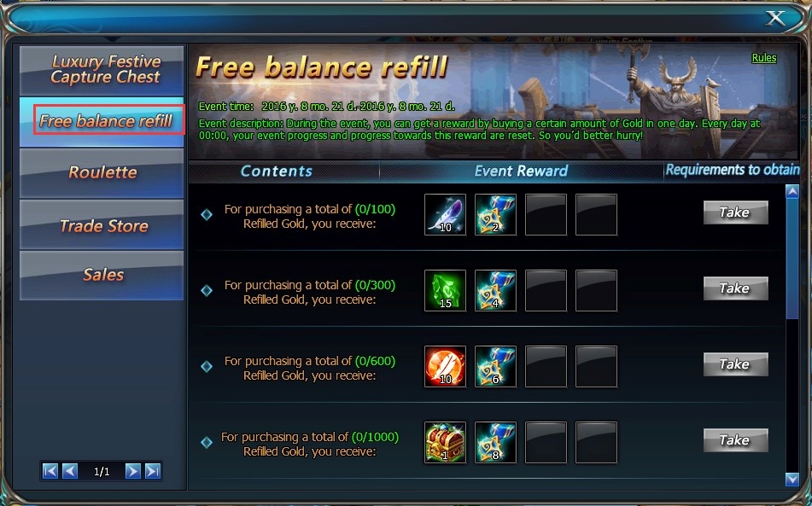Click the red feather orb reward icon
Viewport: 812px width, 506px height.
coord(445,367)
